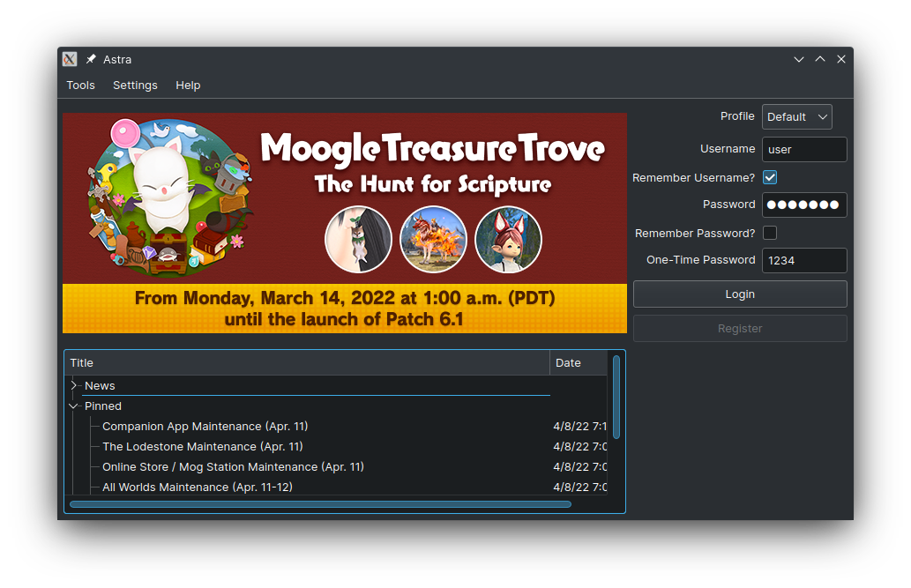Image resolution: width=911 pixels, height=588 pixels.
Task: Select the All Worlds Maintenance news entry
Action: tap(198, 487)
